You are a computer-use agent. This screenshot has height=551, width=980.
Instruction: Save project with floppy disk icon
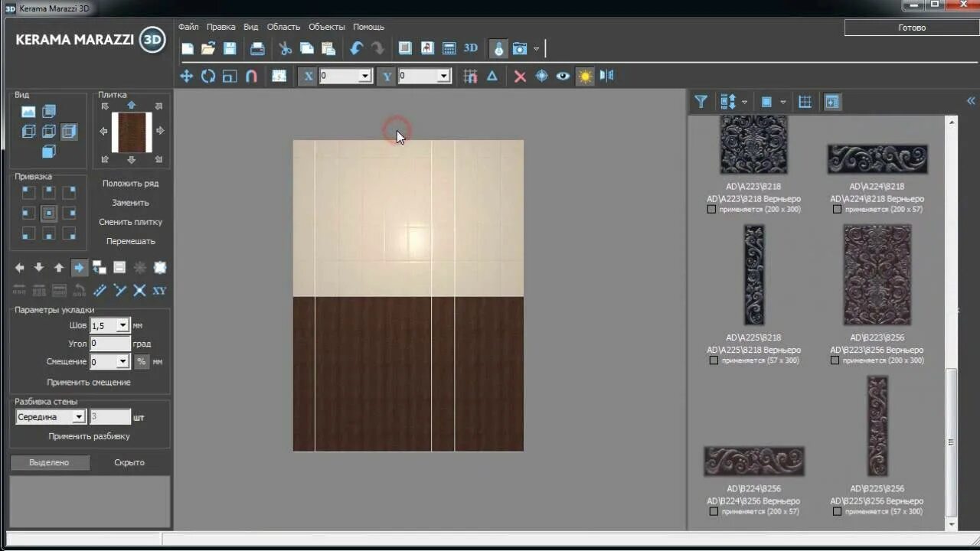click(230, 48)
